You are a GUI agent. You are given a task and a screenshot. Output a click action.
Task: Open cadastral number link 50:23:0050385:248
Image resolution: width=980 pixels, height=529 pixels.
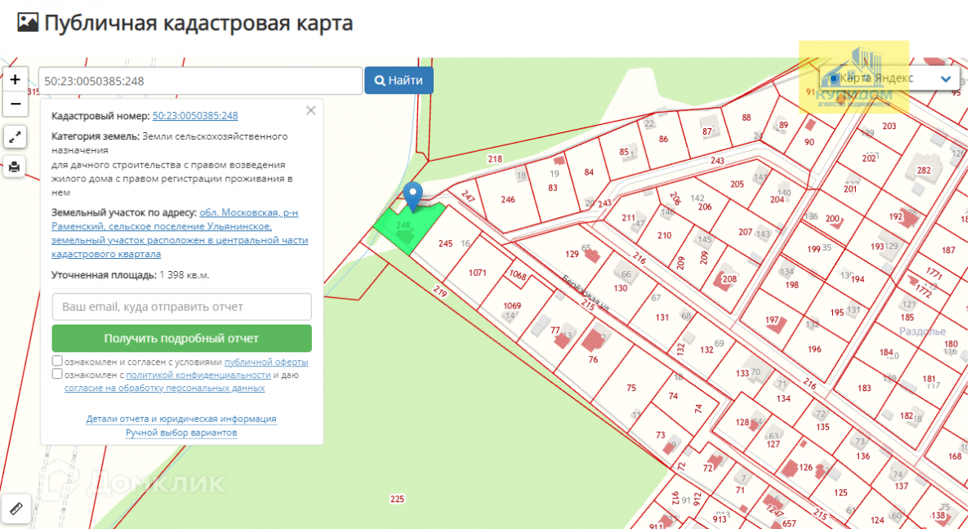(195, 116)
